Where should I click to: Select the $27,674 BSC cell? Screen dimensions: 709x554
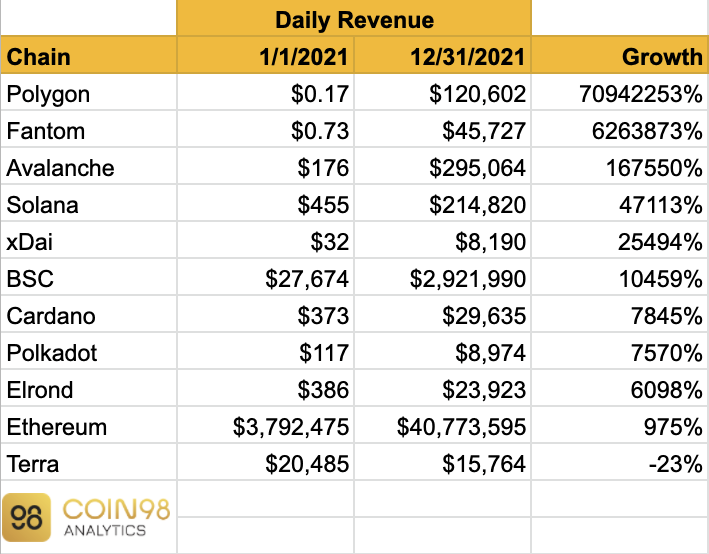265,277
